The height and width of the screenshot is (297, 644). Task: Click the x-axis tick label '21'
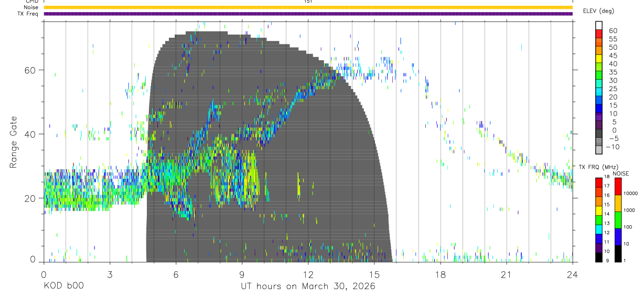(506, 274)
